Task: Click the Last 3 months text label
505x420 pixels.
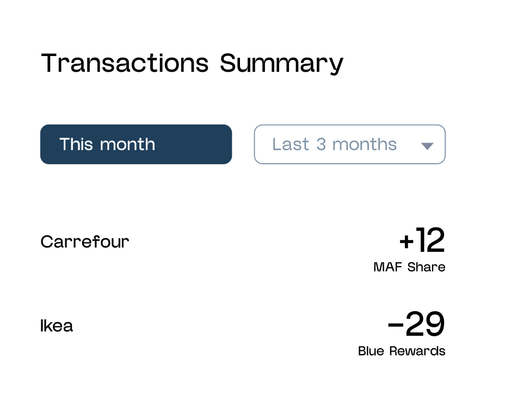Action: point(334,144)
